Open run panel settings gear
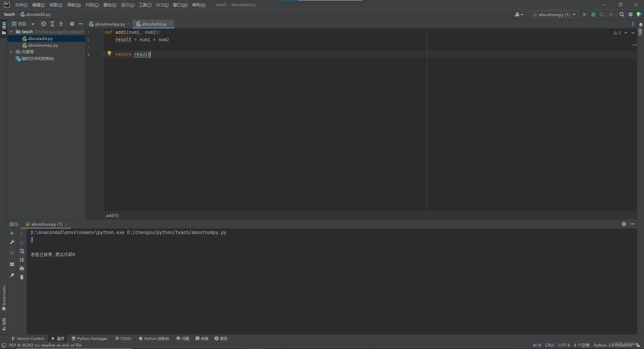Screen dimensions: 644x349 [x=624, y=224]
